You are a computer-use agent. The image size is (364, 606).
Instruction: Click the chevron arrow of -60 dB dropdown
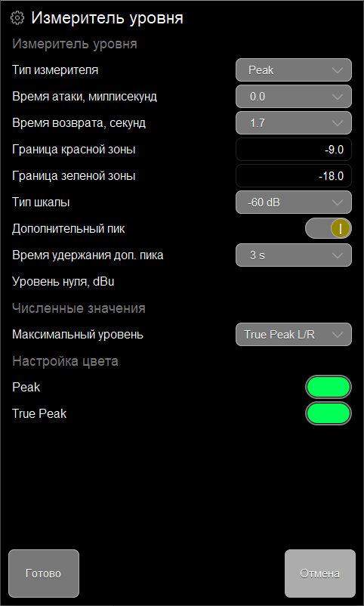pyautogui.click(x=338, y=203)
